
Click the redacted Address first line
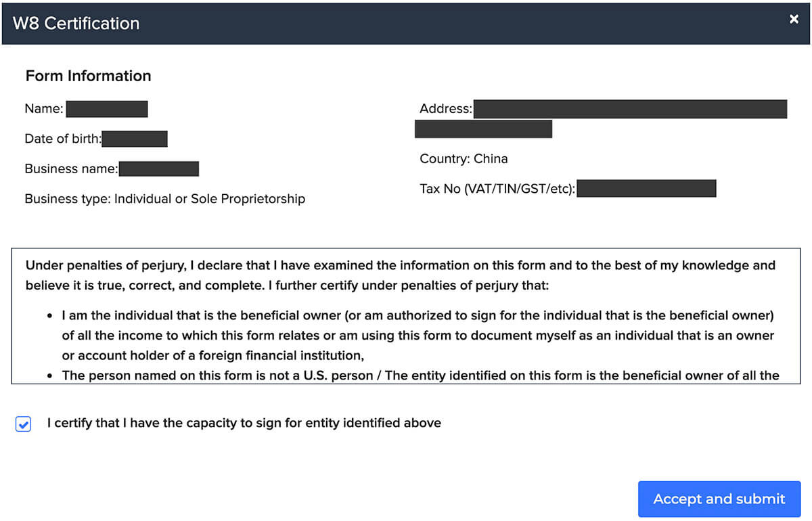629,109
